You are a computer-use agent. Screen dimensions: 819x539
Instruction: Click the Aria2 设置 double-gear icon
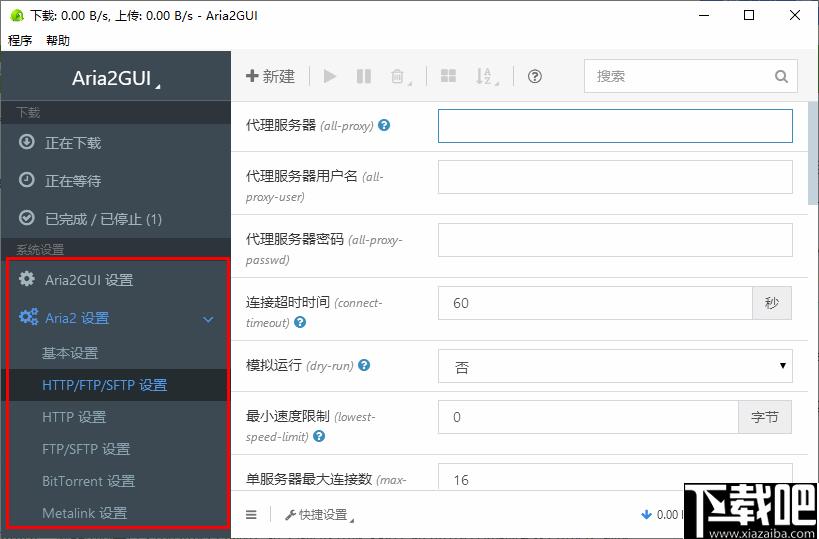pos(28,317)
